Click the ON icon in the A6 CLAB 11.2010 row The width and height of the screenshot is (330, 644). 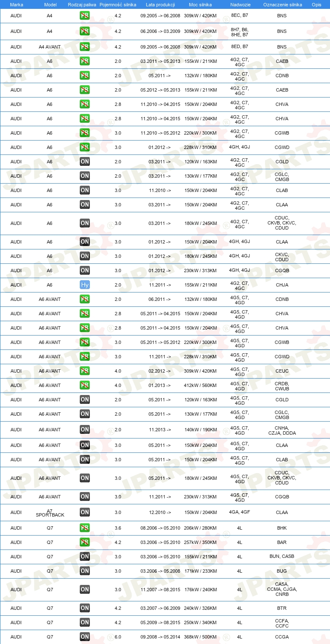click(x=85, y=190)
